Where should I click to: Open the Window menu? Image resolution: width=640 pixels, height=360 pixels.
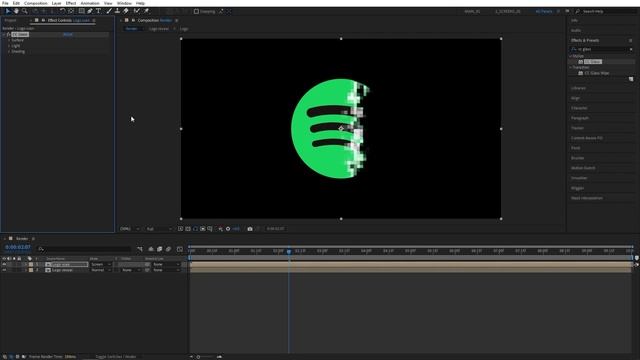[124, 3]
